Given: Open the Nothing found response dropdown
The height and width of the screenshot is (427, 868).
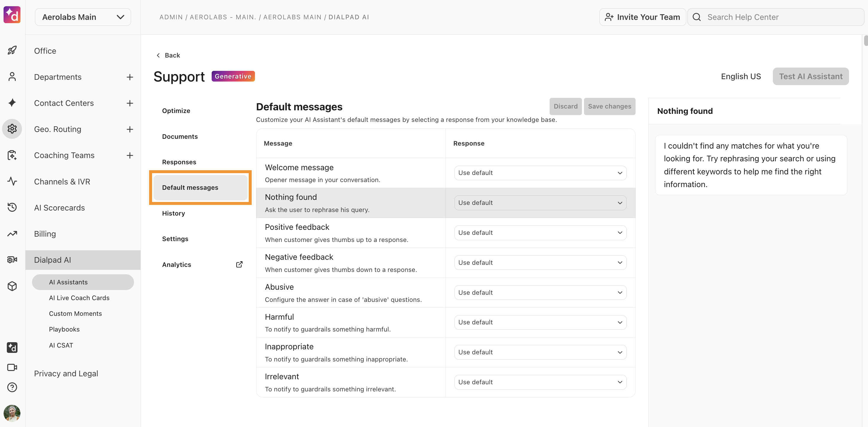Looking at the screenshot, I should [540, 203].
